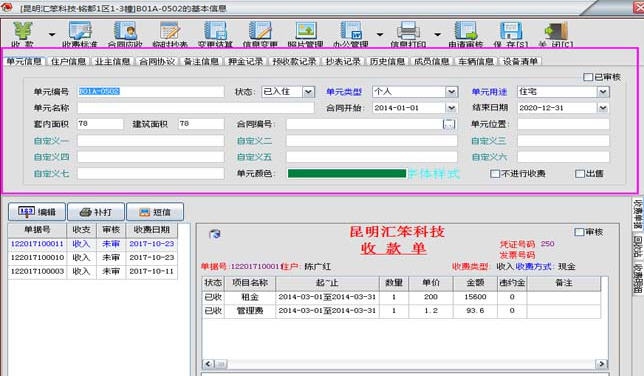Open 合同应收 contract receivables

coord(125,34)
